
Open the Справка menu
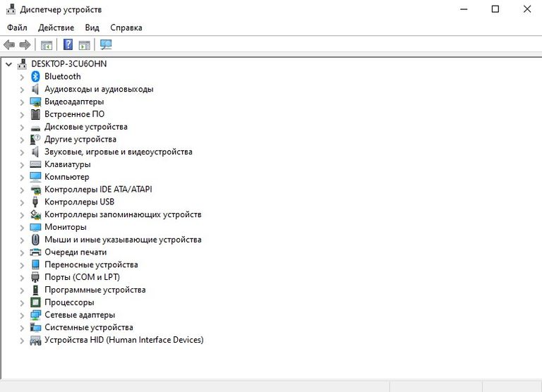[x=126, y=27]
